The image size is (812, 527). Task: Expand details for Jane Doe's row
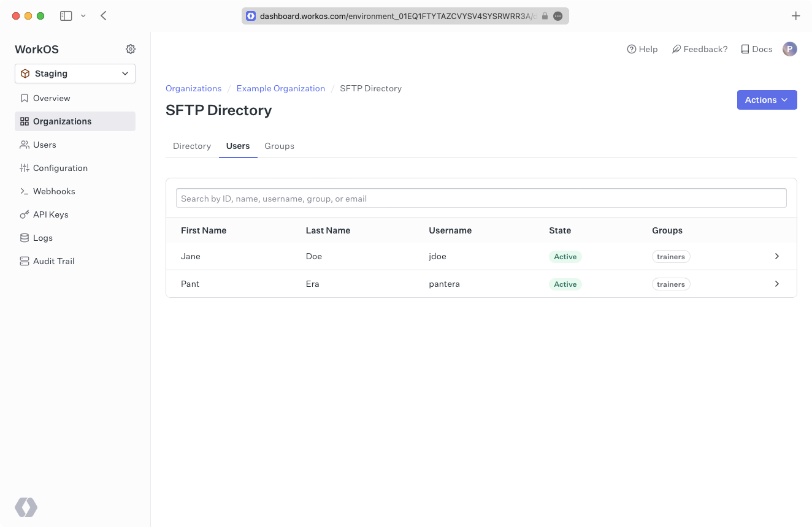point(776,256)
